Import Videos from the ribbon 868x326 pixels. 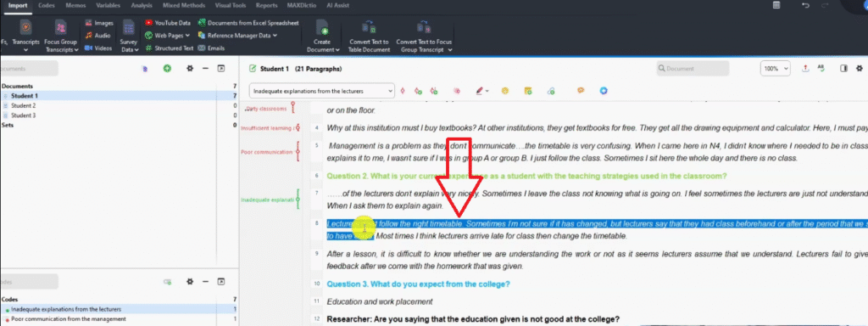coord(98,48)
